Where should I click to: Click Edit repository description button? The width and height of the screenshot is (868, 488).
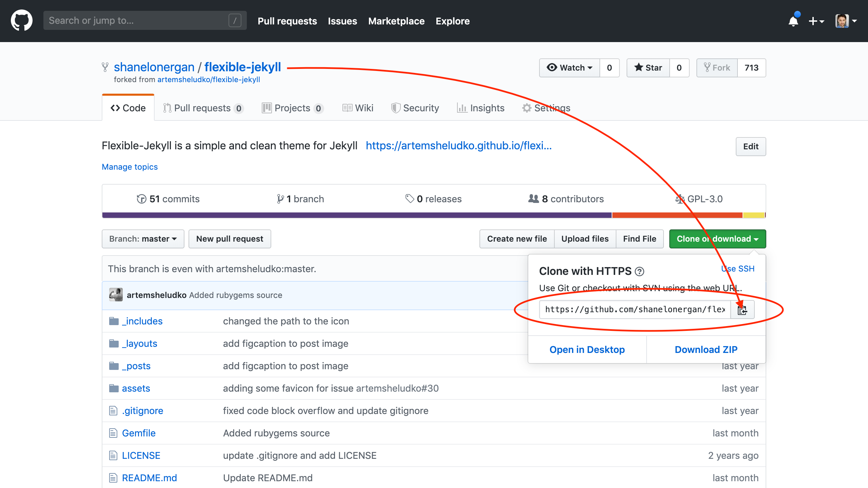[x=751, y=146]
